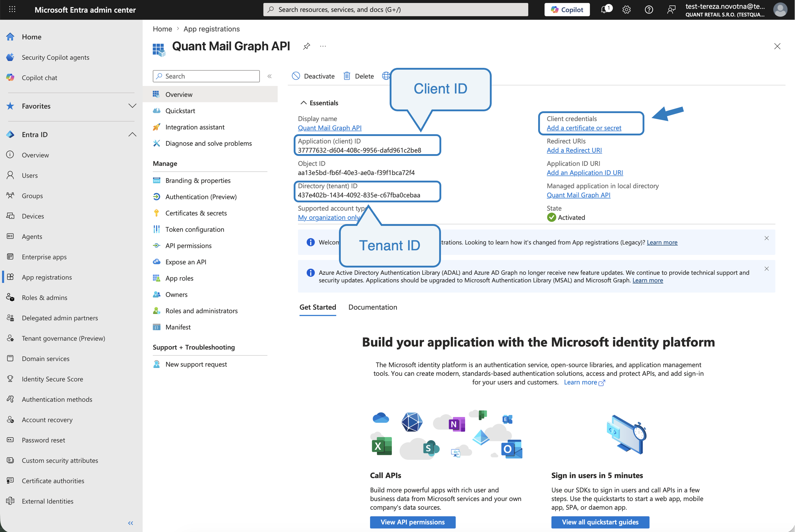Open Certificate authorities in sidebar
Viewport: 795px width, 532px height.
pos(53,481)
